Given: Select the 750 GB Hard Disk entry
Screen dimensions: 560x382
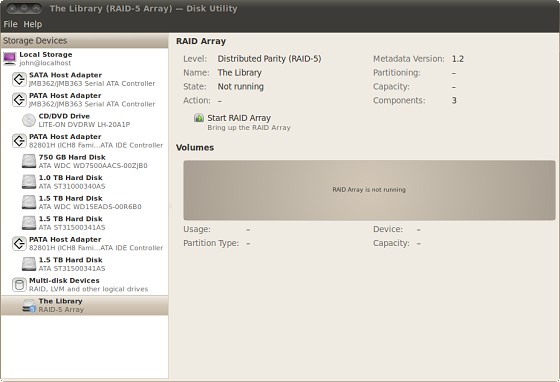Looking at the screenshot, I should pyautogui.click(x=84, y=161).
